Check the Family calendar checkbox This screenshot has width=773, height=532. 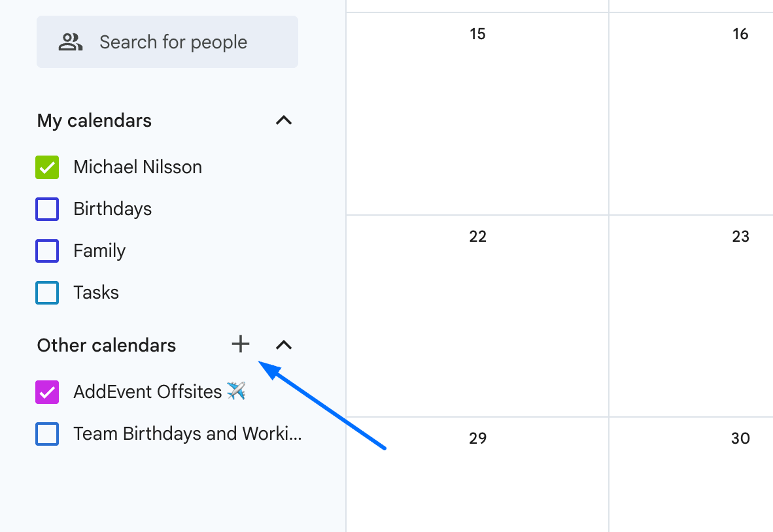(x=47, y=251)
